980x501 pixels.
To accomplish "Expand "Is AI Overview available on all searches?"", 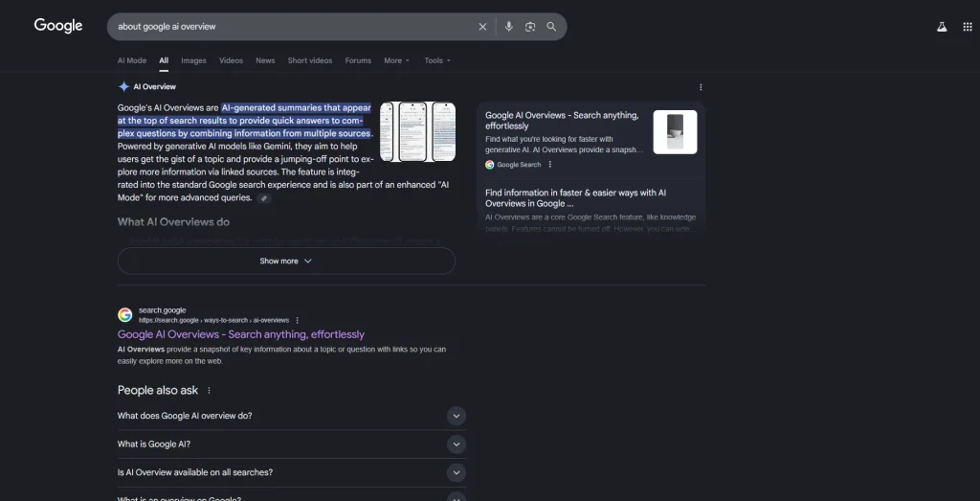I will pyautogui.click(x=291, y=473).
